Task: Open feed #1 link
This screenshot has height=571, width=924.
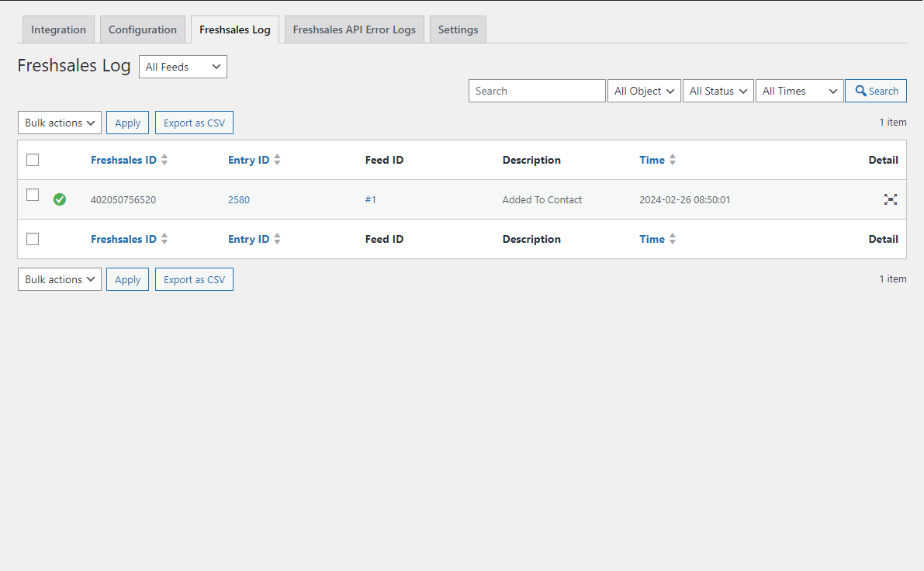Action: (371, 199)
